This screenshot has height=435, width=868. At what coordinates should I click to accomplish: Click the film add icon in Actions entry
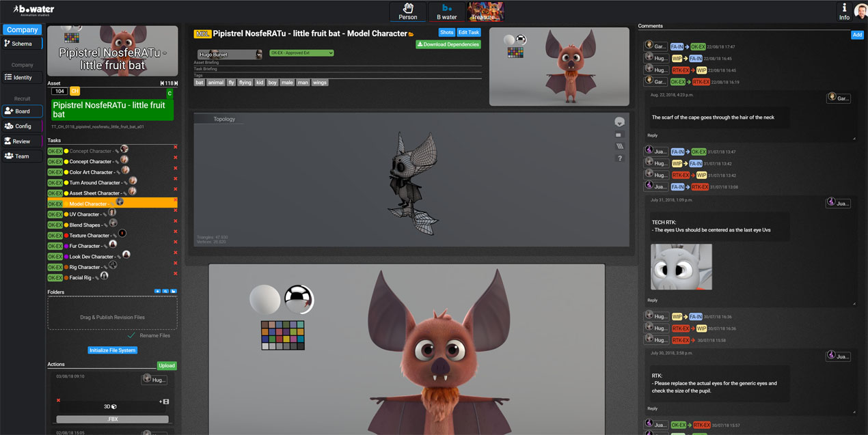[x=164, y=402]
